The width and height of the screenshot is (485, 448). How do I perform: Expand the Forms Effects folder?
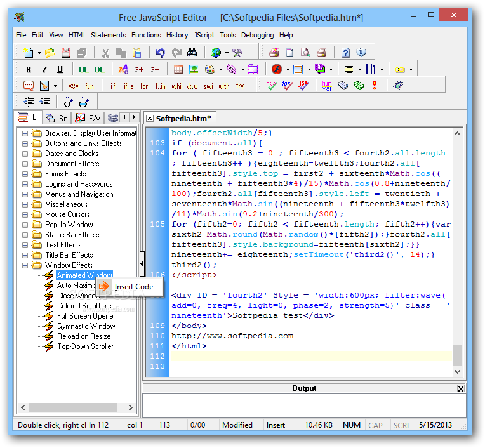point(25,174)
